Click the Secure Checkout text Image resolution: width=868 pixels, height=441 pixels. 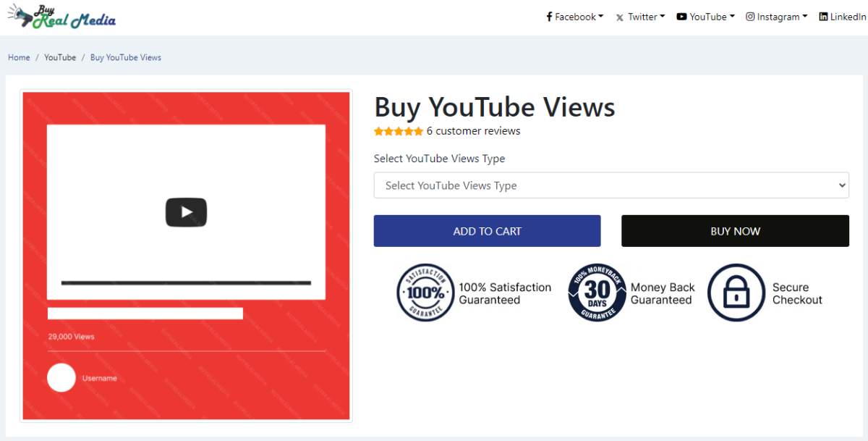click(797, 293)
